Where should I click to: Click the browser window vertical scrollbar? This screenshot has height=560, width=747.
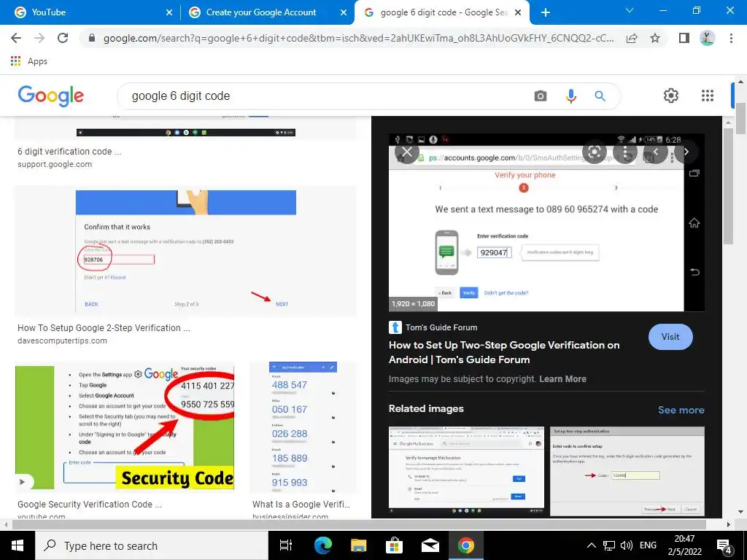(x=740, y=119)
